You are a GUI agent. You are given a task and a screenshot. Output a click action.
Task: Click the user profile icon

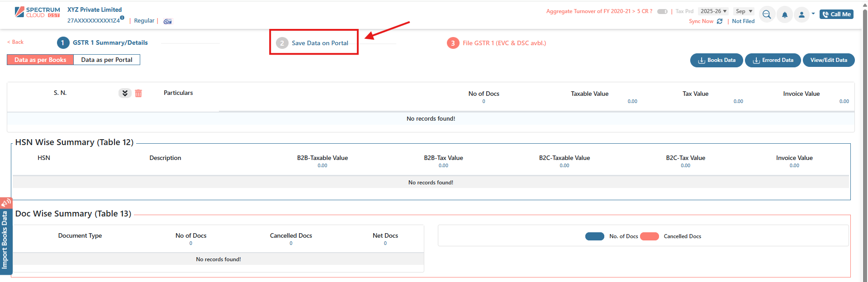click(802, 14)
